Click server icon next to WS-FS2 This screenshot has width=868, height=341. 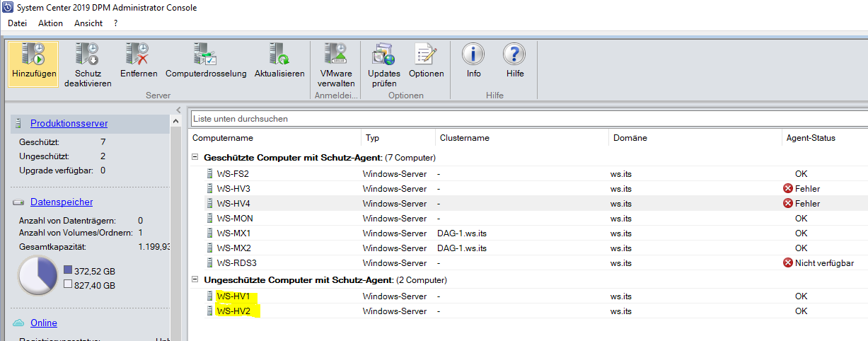(x=209, y=173)
